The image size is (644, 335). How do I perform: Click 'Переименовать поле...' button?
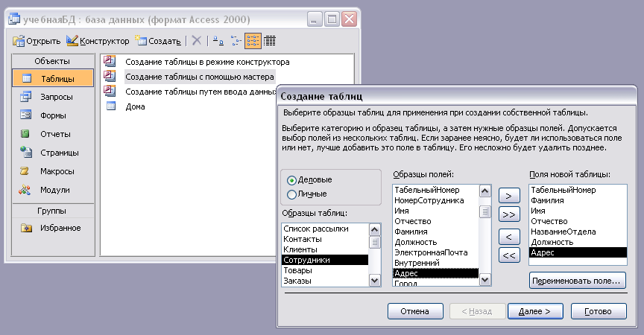tap(578, 281)
